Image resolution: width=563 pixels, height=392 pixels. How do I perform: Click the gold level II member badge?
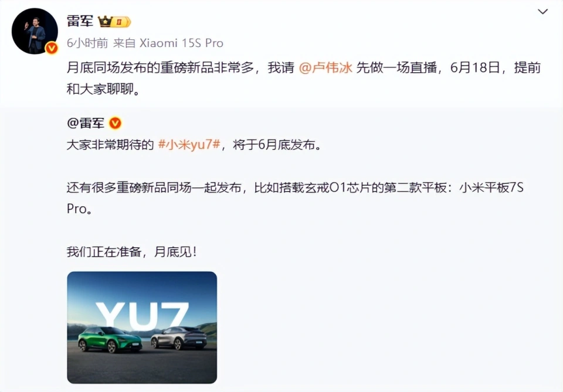click(x=121, y=22)
